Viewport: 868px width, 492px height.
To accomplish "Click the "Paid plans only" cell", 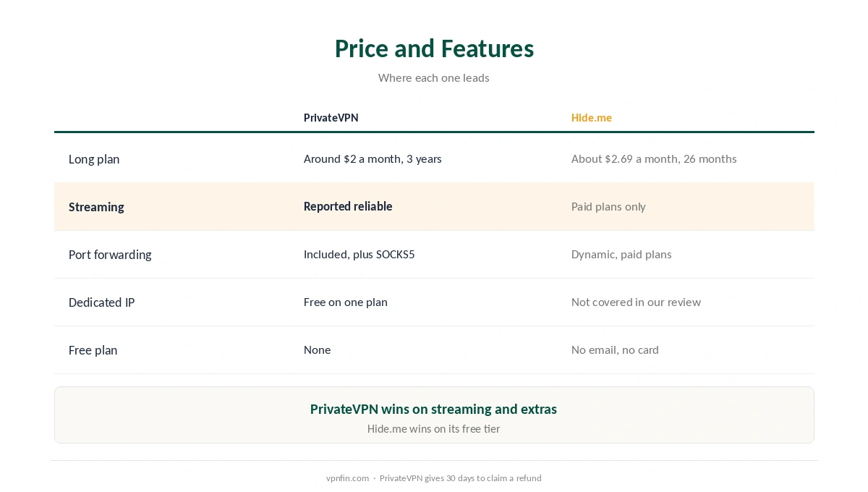I will (608, 207).
